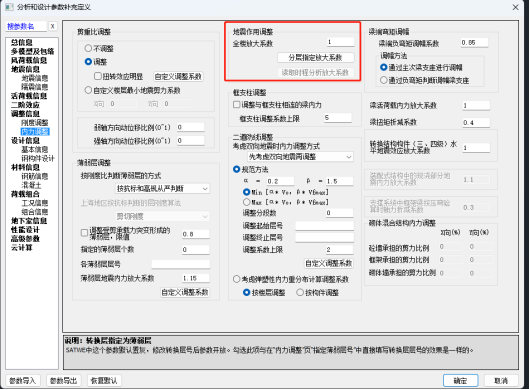Edit β value 1.5
Screen dimensions: 530x390
tap(339, 181)
